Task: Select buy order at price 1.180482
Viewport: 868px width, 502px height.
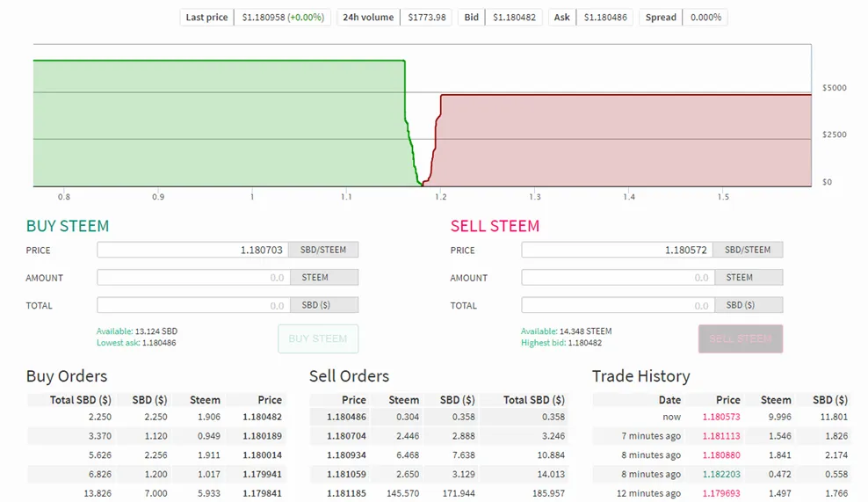Action: pos(156,417)
